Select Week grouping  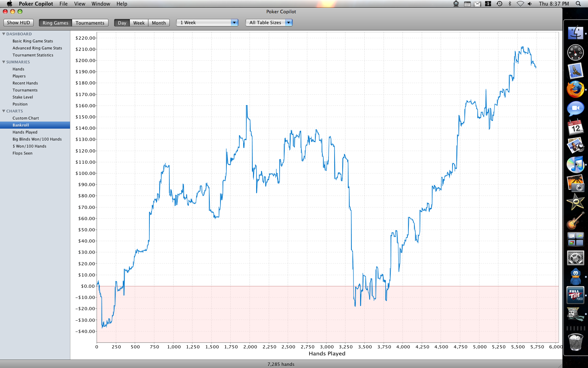click(139, 23)
